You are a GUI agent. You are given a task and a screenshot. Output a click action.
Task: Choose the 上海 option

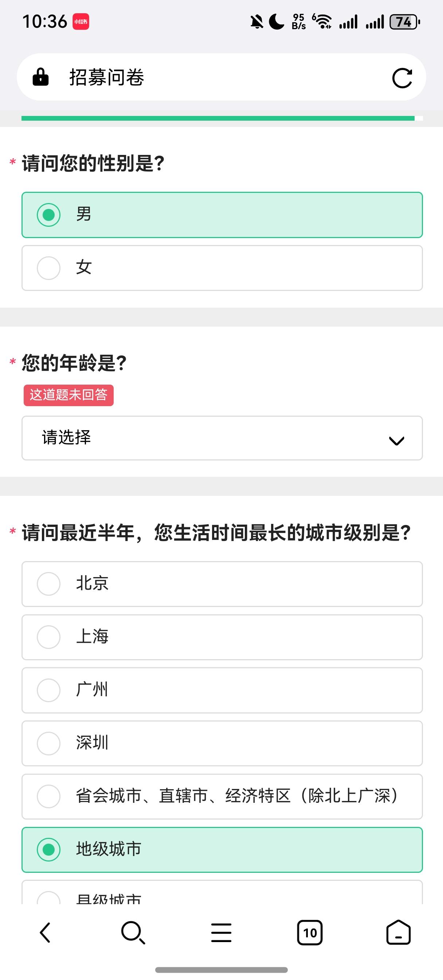222,637
